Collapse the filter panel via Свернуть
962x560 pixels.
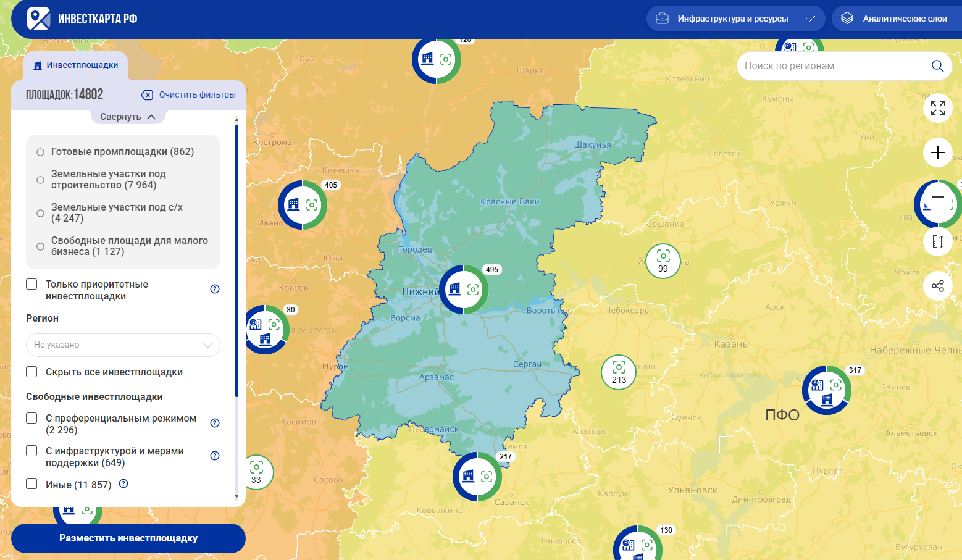tap(128, 117)
